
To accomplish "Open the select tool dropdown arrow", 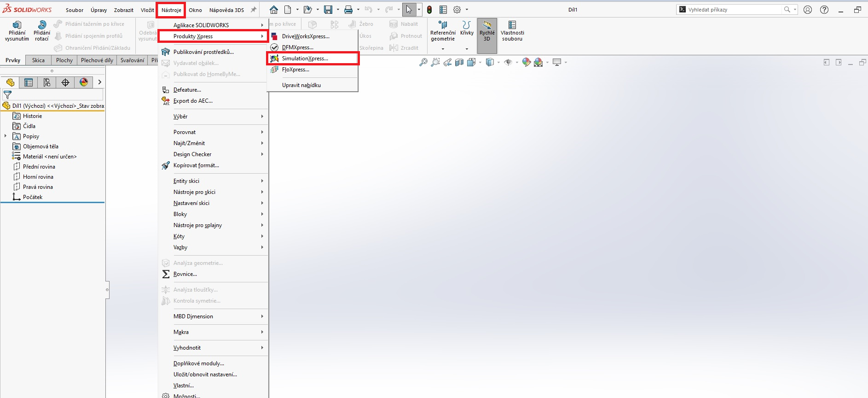I will click(419, 10).
